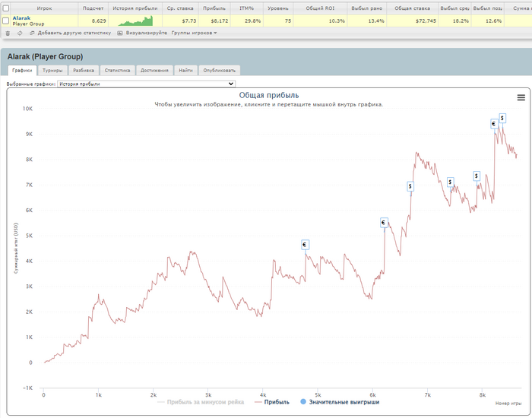Tick the checkbox for the Alarak row
The width and height of the screenshot is (532, 418).
(6, 21)
